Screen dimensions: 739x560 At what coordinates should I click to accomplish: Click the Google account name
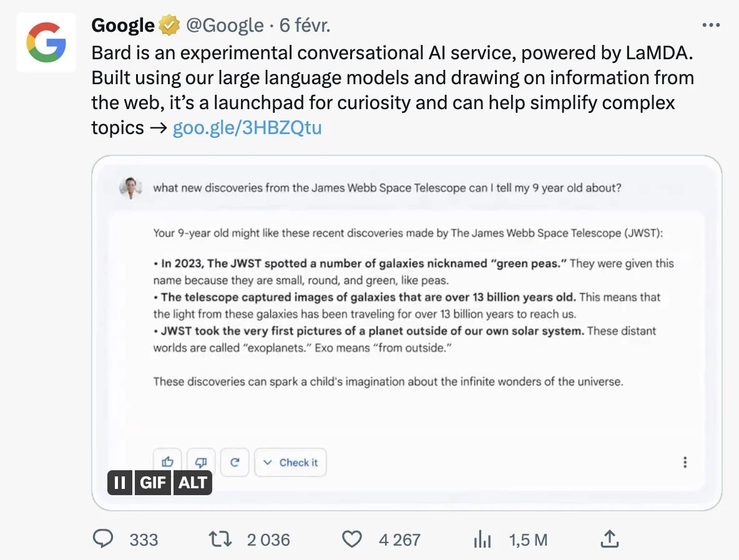123,26
